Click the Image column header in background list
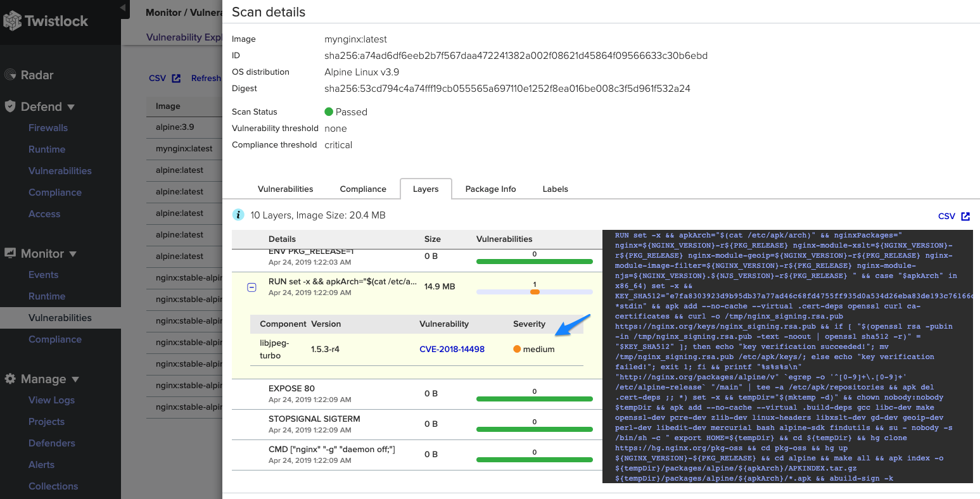 (168, 106)
